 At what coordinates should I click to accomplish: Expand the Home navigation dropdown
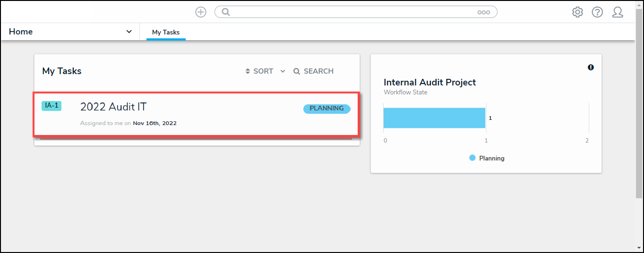[129, 32]
